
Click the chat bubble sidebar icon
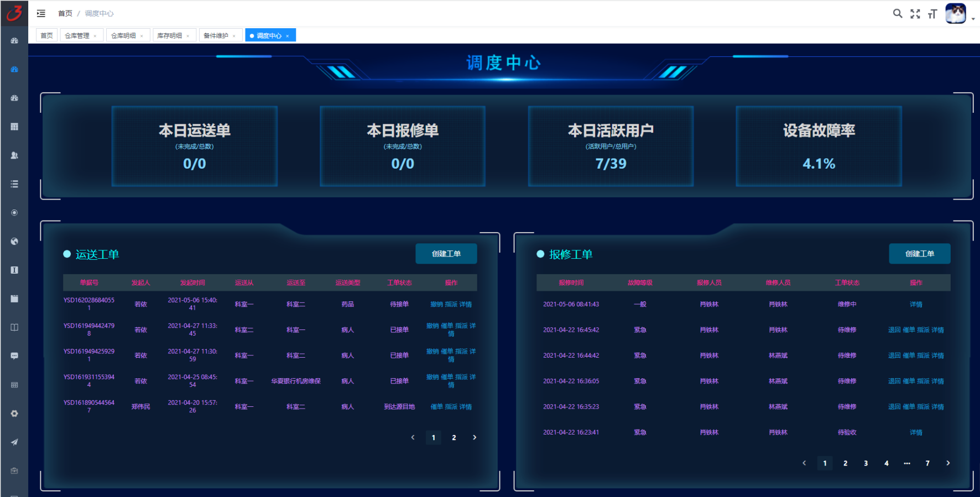click(x=14, y=356)
